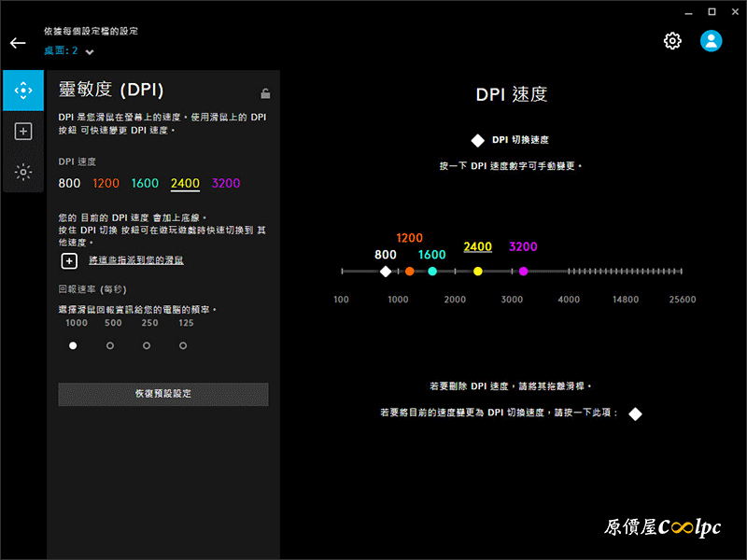
Task: Expand the 桌面: 2 profile dropdown
Action: (90, 51)
